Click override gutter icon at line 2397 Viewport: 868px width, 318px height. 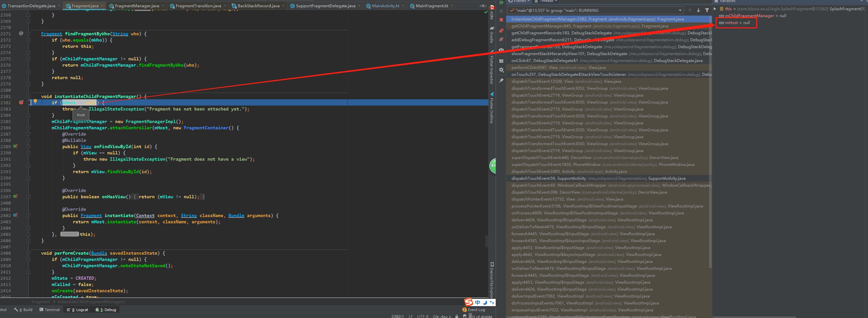click(x=15, y=197)
